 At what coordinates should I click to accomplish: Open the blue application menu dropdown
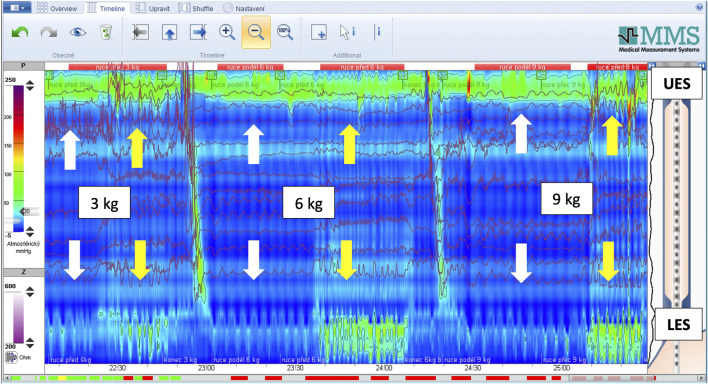(x=17, y=8)
